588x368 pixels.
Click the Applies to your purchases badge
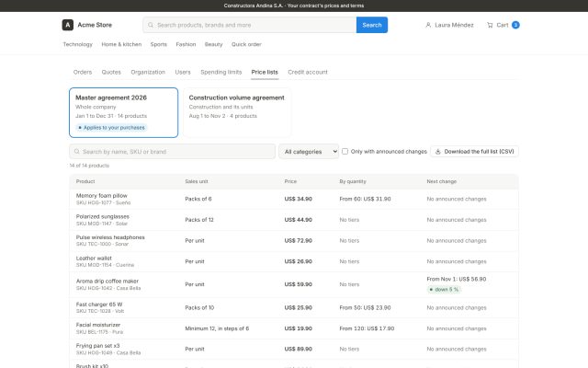111,128
